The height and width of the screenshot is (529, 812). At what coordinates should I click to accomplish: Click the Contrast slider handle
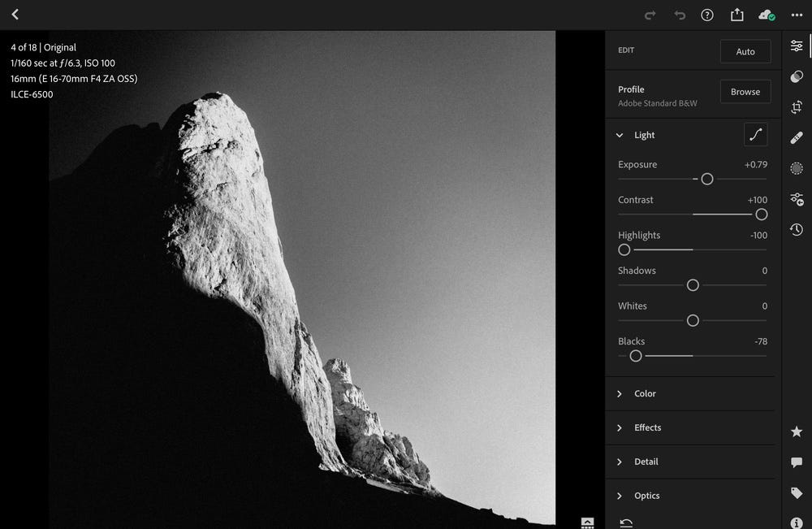tap(762, 215)
